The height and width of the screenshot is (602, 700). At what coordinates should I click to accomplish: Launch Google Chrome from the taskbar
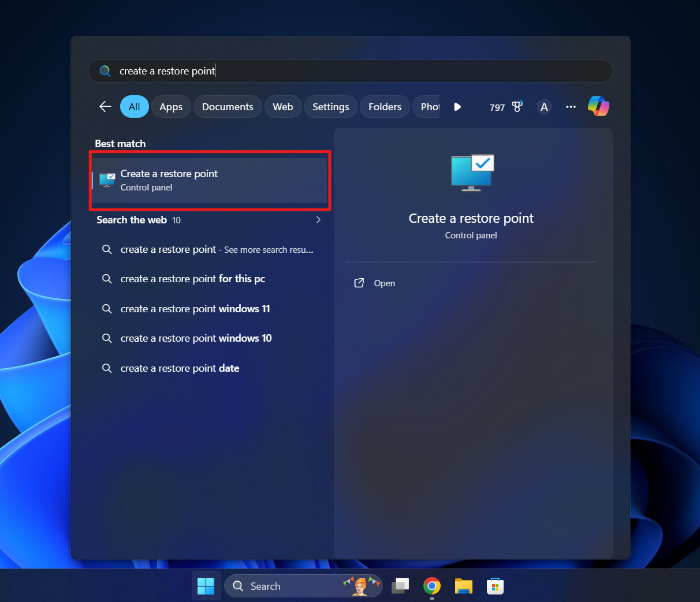(432, 586)
